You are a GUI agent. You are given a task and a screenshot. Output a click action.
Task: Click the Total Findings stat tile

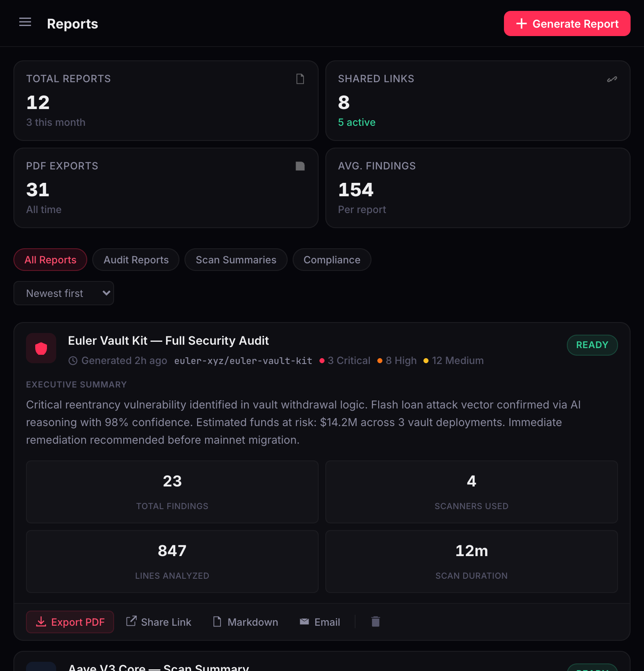pyautogui.click(x=172, y=492)
